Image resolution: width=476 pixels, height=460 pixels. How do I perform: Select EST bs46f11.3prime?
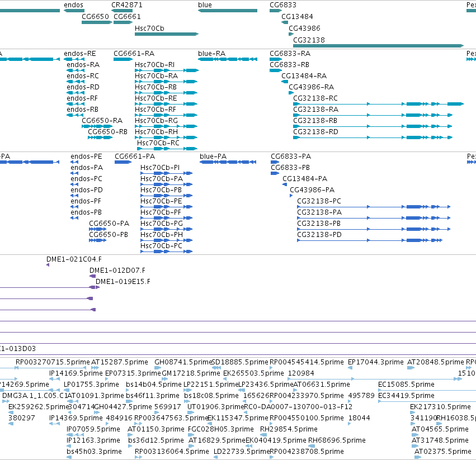(152, 396)
